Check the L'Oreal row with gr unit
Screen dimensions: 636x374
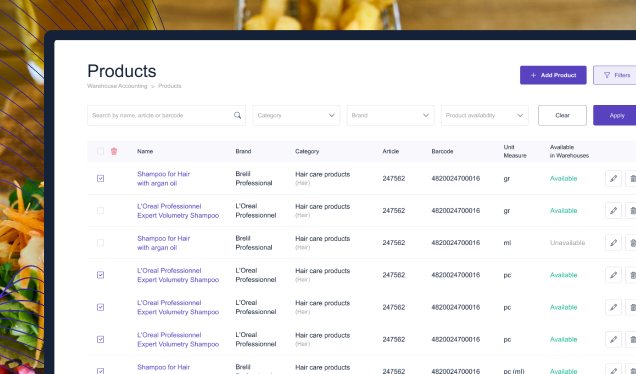[x=101, y=211]
